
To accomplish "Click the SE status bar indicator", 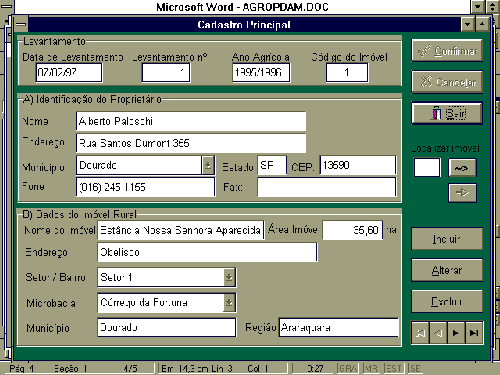I will point(415,368).
